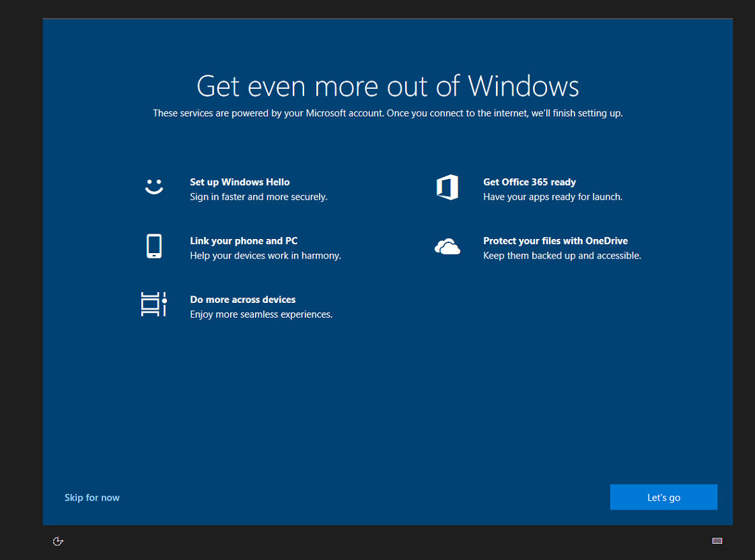Image resolution: width=755 pixels, height=560 pixels.
Task: Open the Ease of Access icon at bottom
Action: 58,541
